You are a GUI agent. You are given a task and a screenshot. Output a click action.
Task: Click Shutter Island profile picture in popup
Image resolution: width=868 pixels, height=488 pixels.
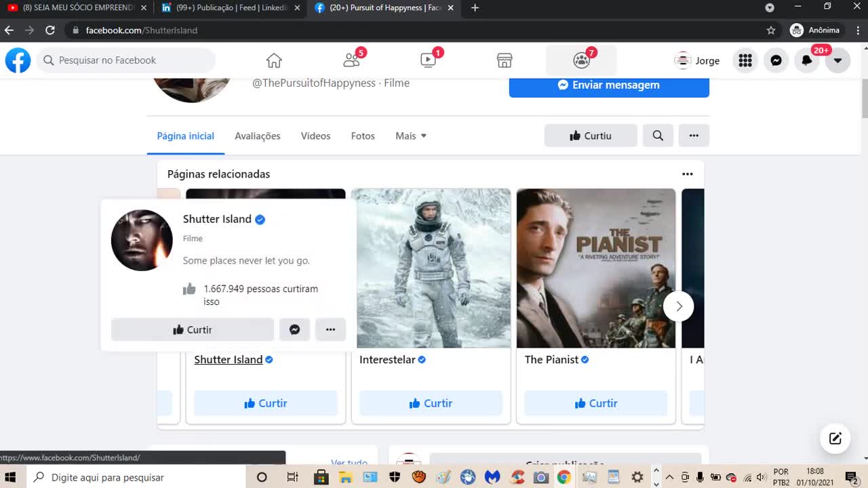click(x=142, y=240)
